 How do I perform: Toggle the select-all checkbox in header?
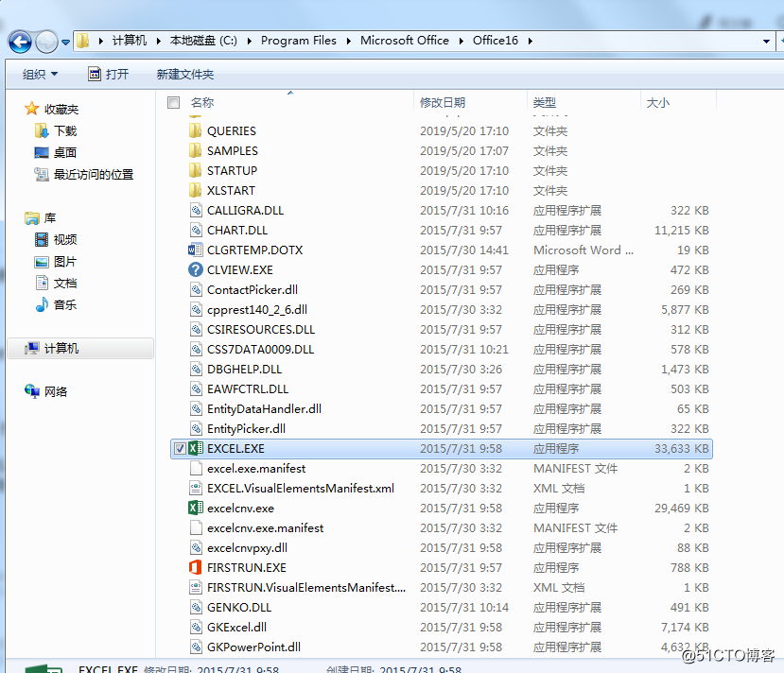pos(173,102)
